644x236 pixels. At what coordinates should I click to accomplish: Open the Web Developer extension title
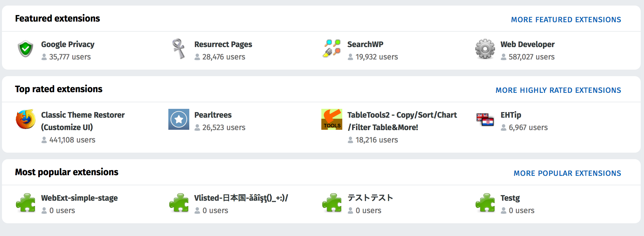coord(527,44)
